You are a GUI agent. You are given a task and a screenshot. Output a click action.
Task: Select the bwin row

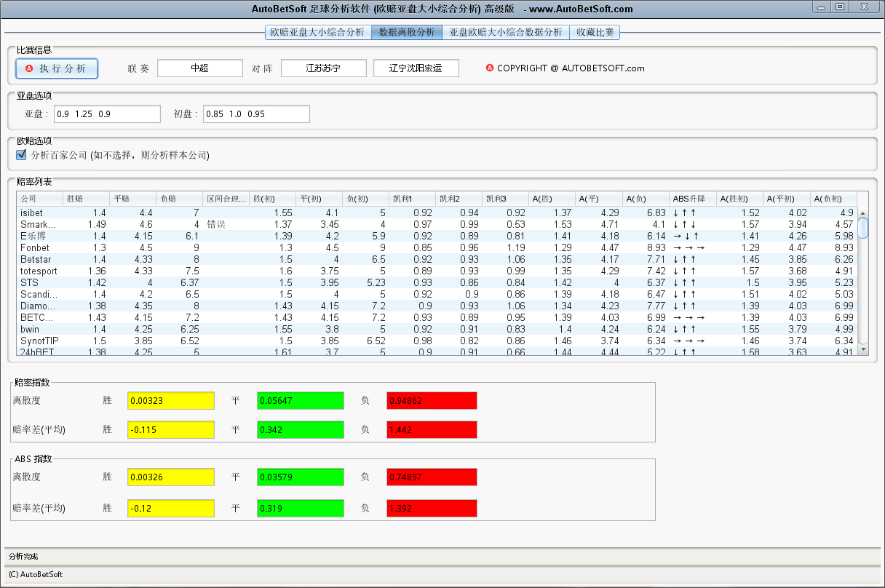tap(437, 329)
